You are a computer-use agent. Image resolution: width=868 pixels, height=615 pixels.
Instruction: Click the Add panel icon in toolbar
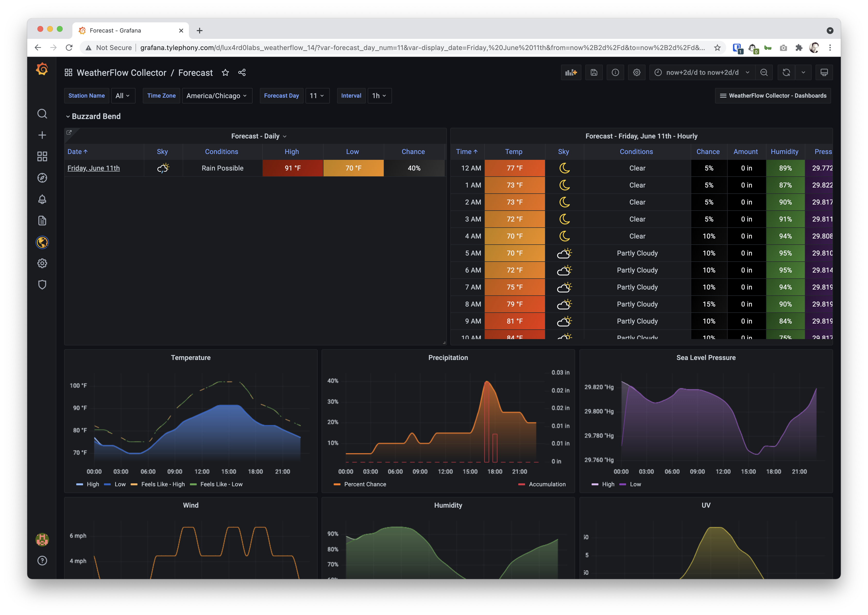point(570,72)
